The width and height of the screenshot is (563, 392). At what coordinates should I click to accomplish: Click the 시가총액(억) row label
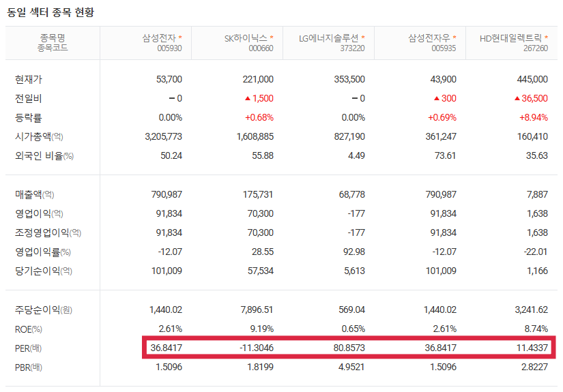click(x=39, y=136)
